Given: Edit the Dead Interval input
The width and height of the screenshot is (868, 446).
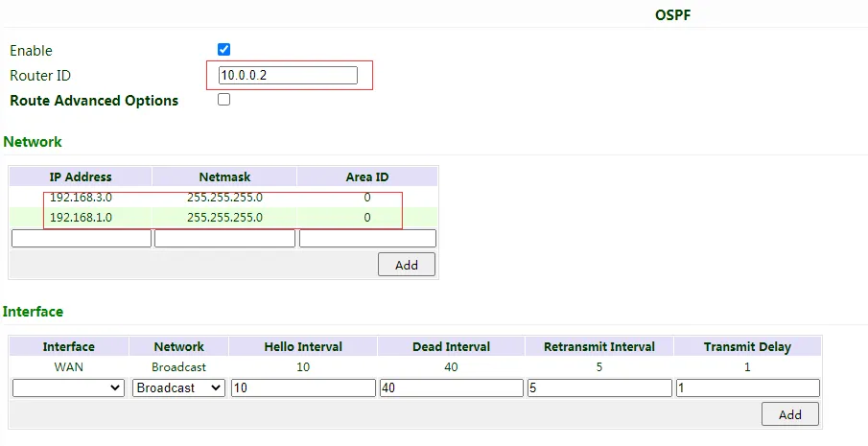Looking at the screenshot, I should [451, 387].
